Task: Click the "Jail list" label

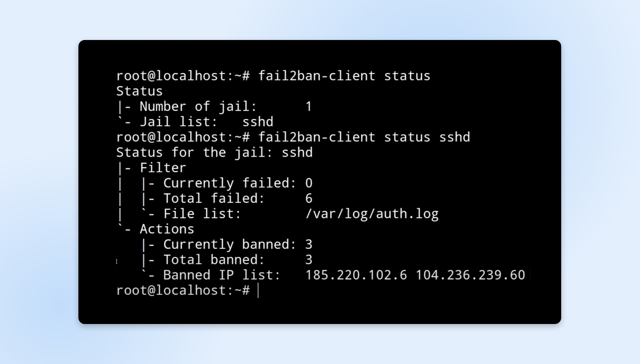Action: pos(178,122)
